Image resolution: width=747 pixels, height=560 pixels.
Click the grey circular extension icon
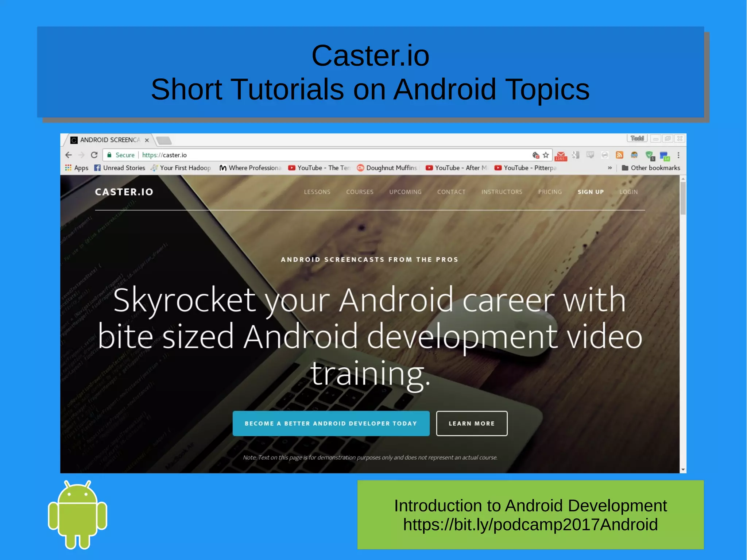(605, 155)
